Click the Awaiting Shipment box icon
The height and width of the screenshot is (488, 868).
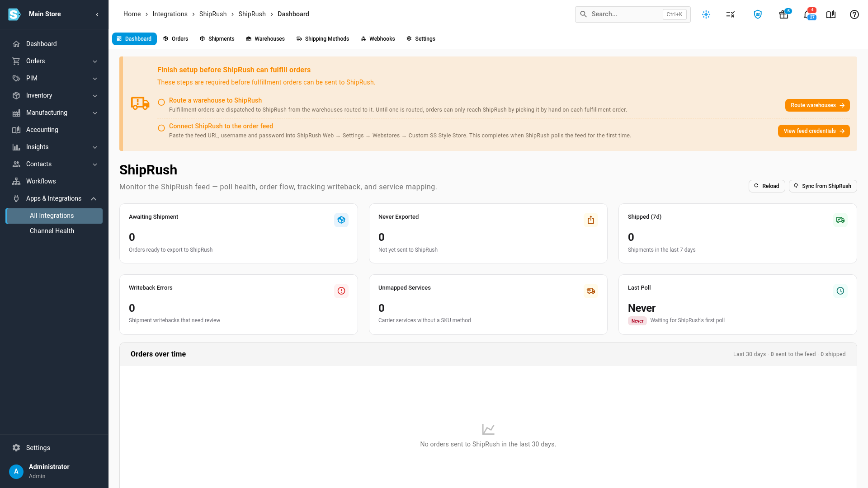(x=341, y=220)
